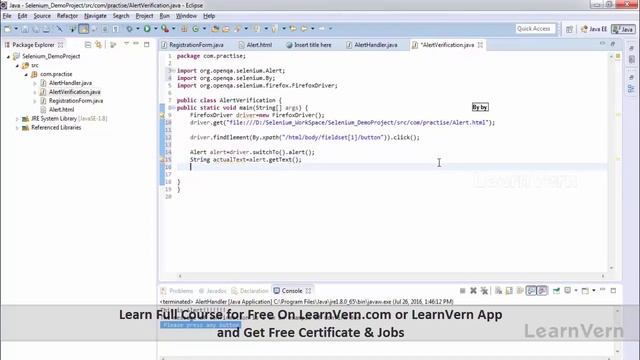
Task: Open the Run button dropdown arrow
Action: coord(156,29)
